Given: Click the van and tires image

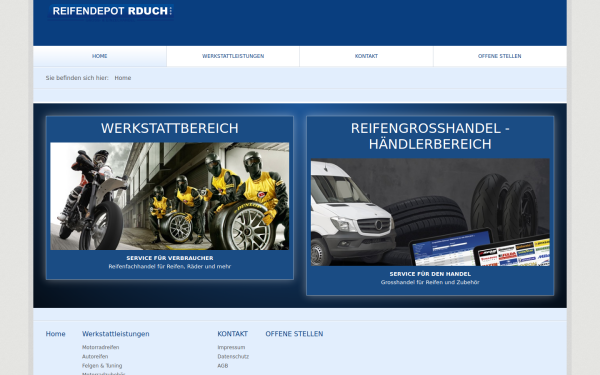Looking at the screenshot, I should [430, 212].
